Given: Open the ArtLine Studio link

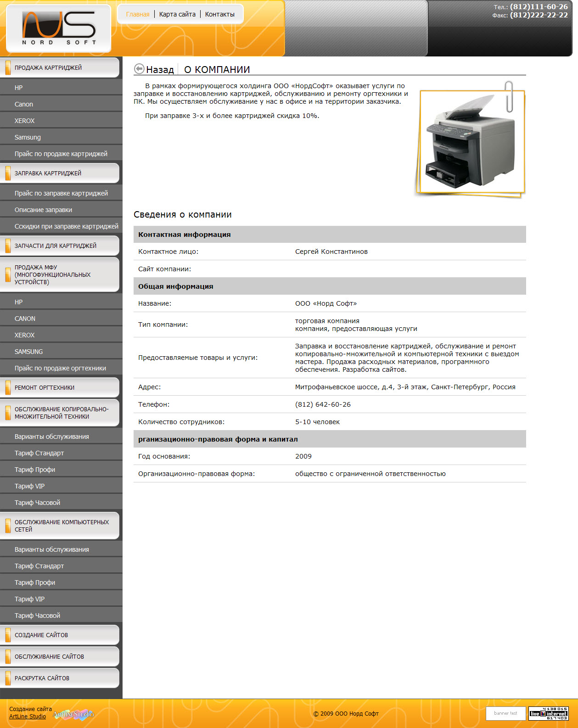Looking at the screenshot, I should tap(28, 717).
